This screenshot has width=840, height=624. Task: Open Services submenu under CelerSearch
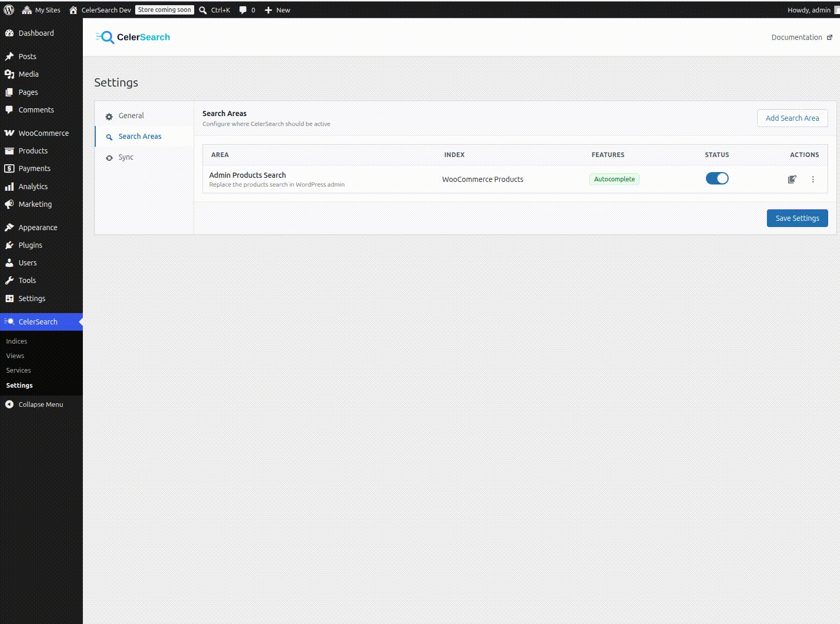(19, 370)
